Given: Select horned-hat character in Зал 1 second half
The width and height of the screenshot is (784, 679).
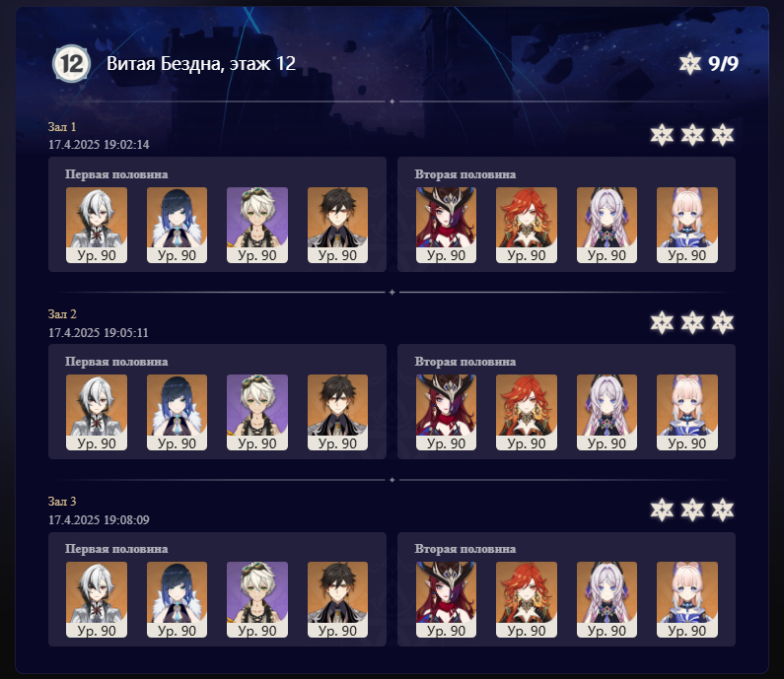Looking at the screenshot, I should pyautogui.click(x=446, y=225).
